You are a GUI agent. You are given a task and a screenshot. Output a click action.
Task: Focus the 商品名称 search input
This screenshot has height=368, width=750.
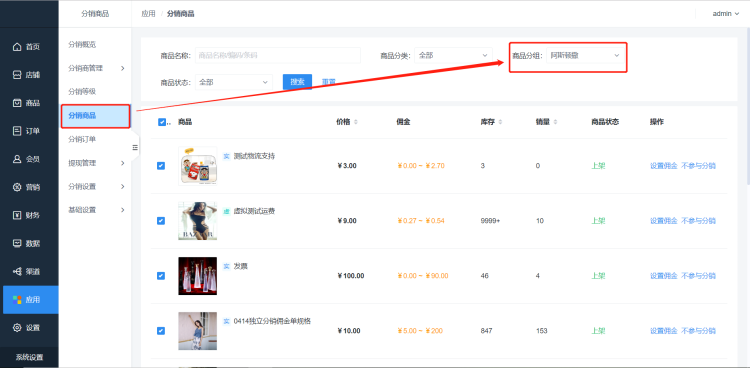click(277, 56)
